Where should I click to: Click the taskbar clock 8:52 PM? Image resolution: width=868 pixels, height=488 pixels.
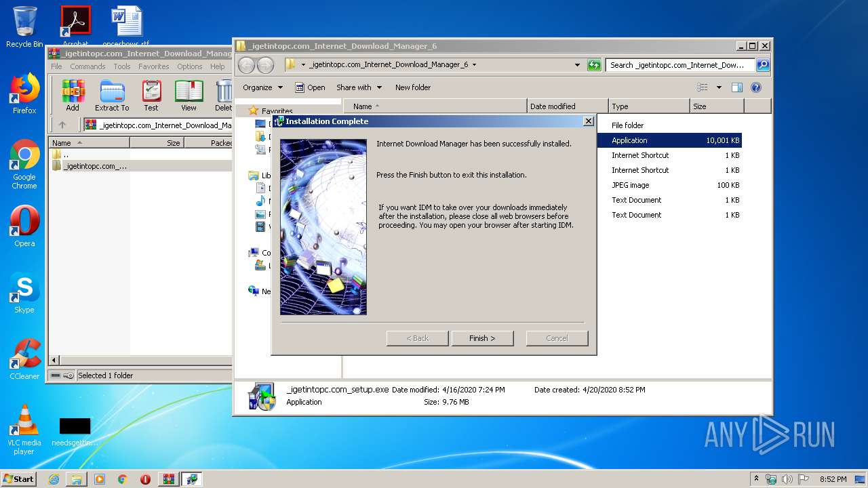tap(833, 479)
